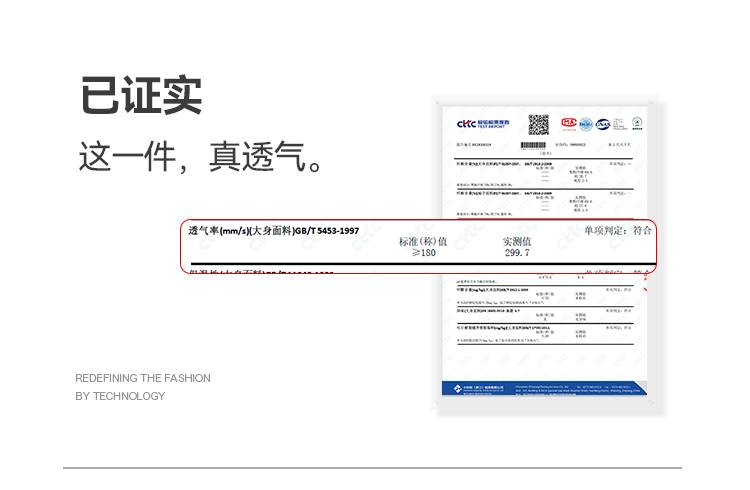Click the QR code on the test report

(x=538, y=125)
